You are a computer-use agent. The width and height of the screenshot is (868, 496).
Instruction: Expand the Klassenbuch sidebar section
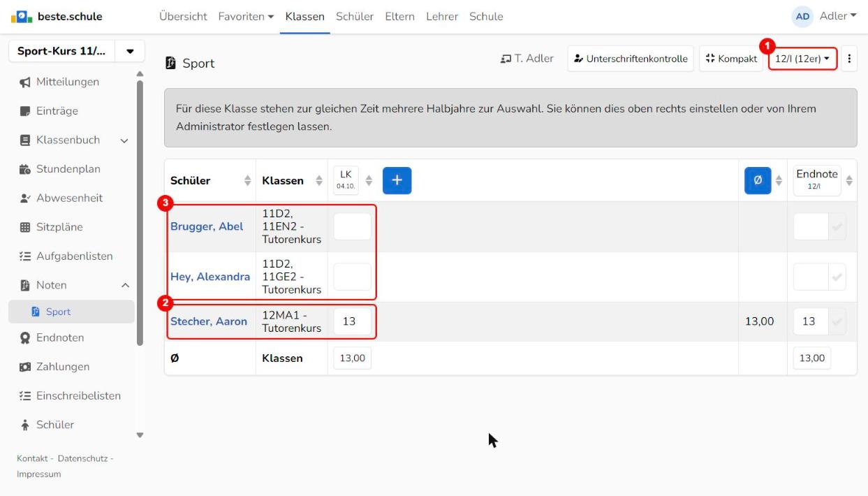point(125,140)
